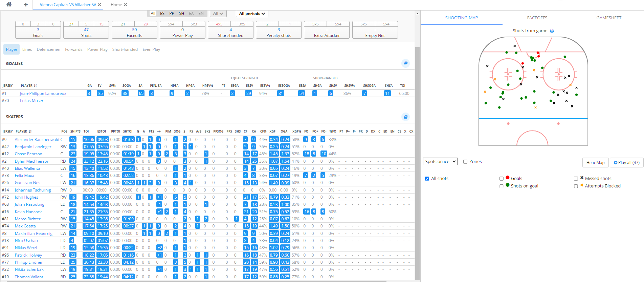The image size is (644, 282).
Task: Click the export icon in Skaters section
Action: (405, 117)
